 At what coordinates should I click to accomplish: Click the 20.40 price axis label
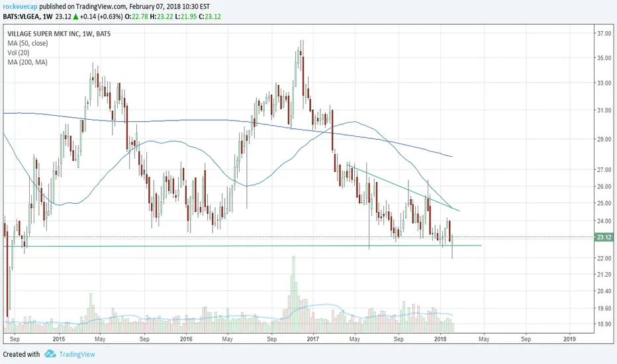click(604, 291)
